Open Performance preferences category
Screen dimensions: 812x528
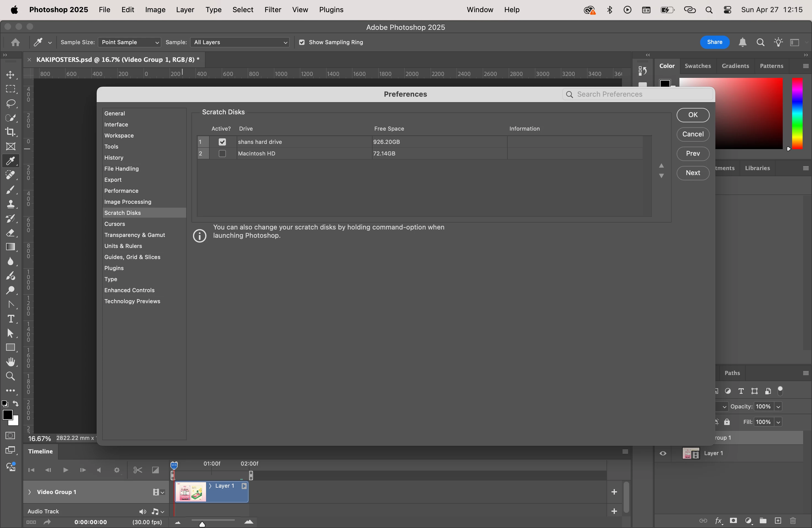click(121, 191)
